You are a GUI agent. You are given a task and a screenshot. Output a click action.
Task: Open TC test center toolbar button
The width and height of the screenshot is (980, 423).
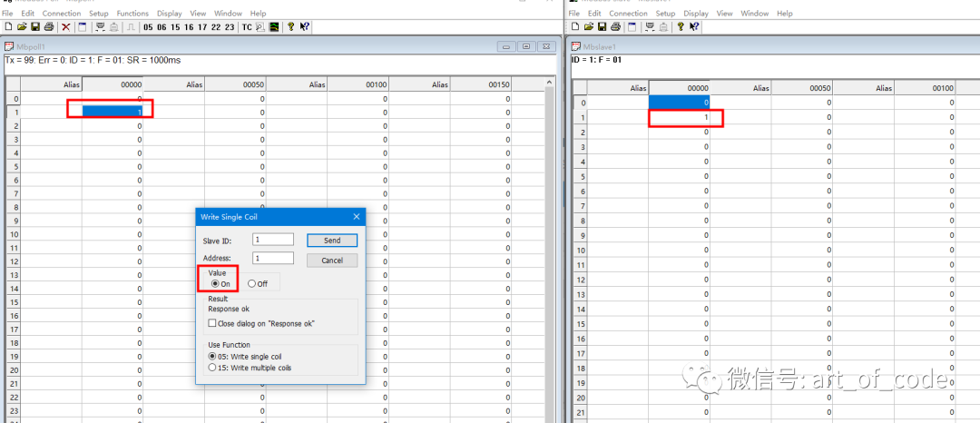(x=247, y=27)
